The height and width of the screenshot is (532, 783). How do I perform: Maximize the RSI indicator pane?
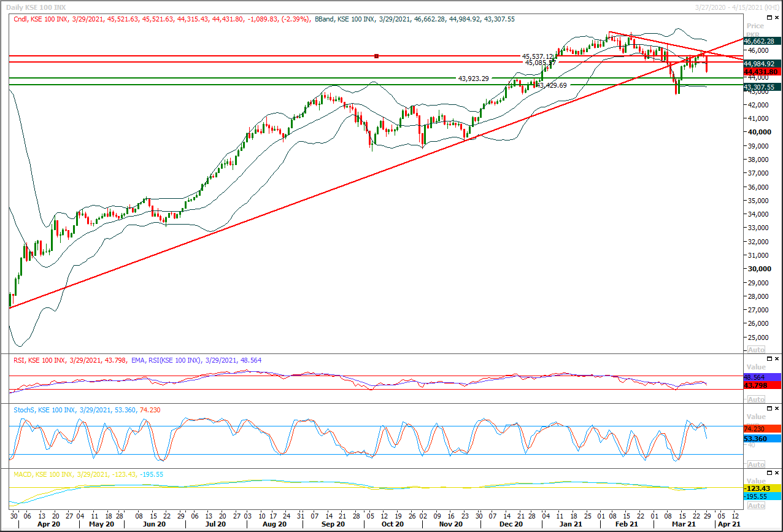point(768,359)
